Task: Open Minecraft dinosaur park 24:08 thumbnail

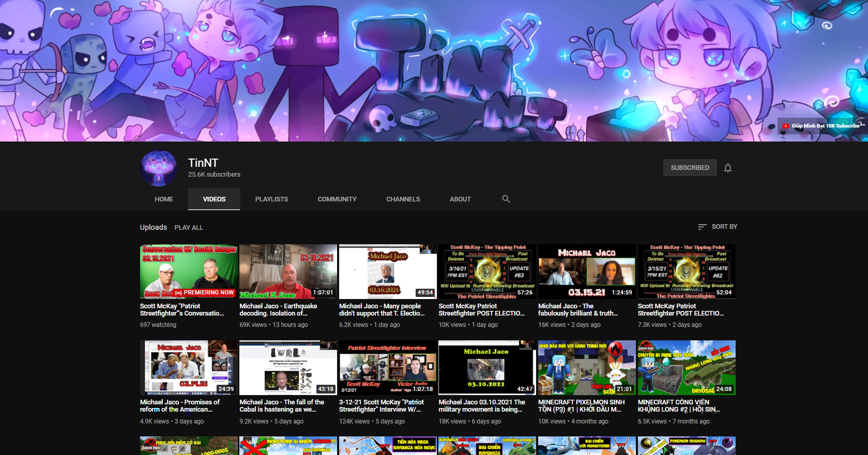Action: point(687,368)
